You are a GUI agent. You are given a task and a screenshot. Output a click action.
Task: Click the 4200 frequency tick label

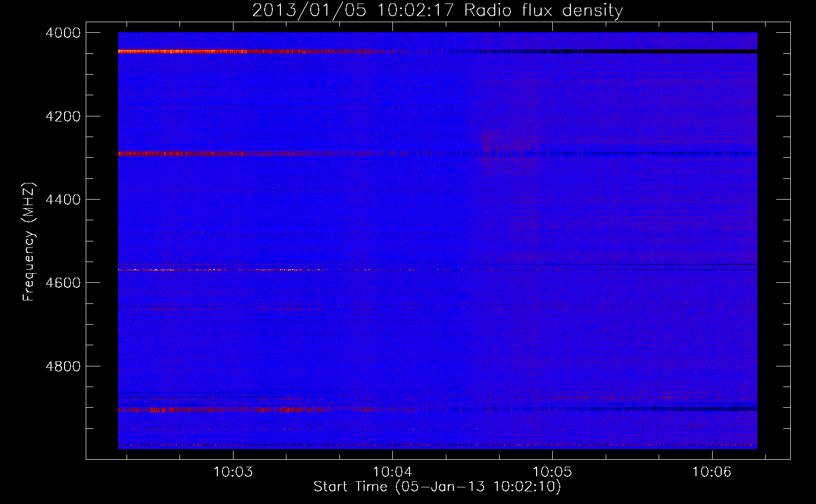click(63, 116)
